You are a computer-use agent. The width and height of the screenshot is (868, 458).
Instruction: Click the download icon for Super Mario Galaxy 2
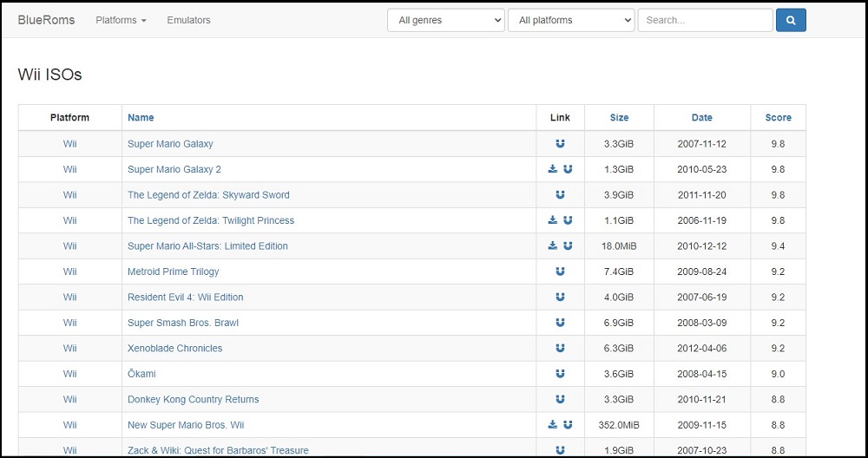pos(552,169)
